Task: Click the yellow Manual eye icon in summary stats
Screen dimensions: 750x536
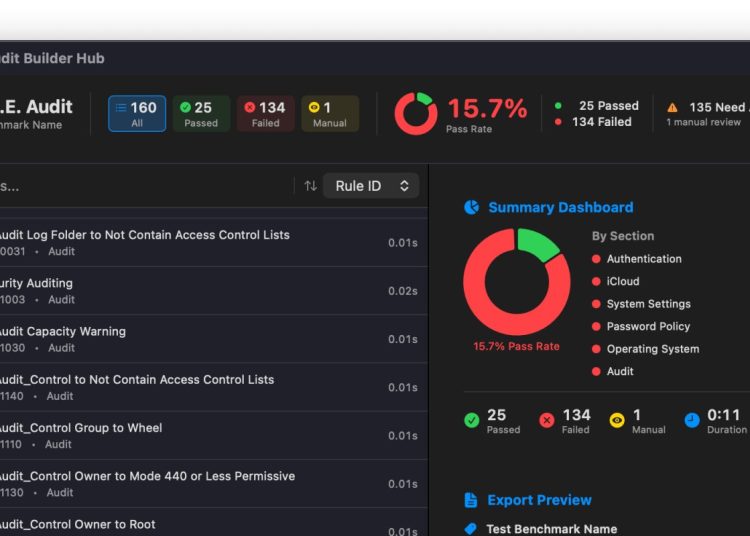Action: (618, 421)
